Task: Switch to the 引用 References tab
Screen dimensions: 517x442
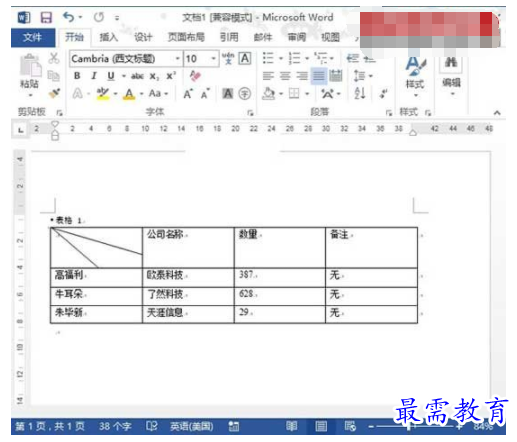Action: pos(229,37)
